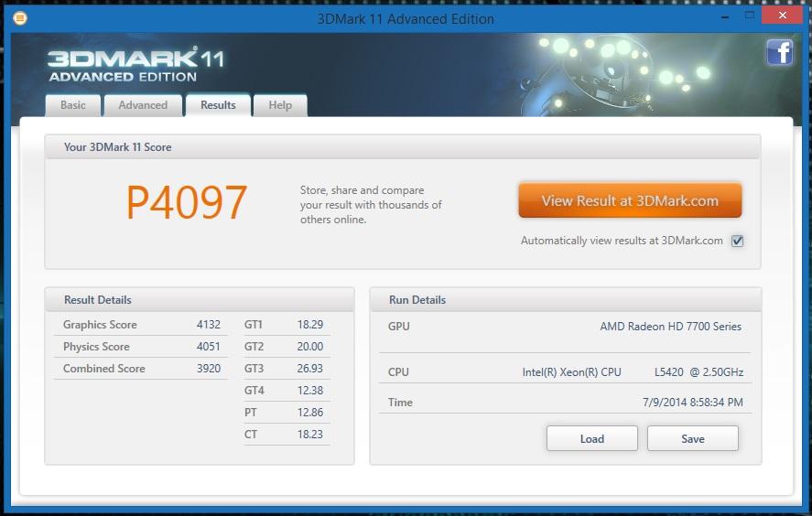Click the 3DMark 11 Advanced Edition logo
The width and height of the screenshot is (812, 516).
click(135, 65)
